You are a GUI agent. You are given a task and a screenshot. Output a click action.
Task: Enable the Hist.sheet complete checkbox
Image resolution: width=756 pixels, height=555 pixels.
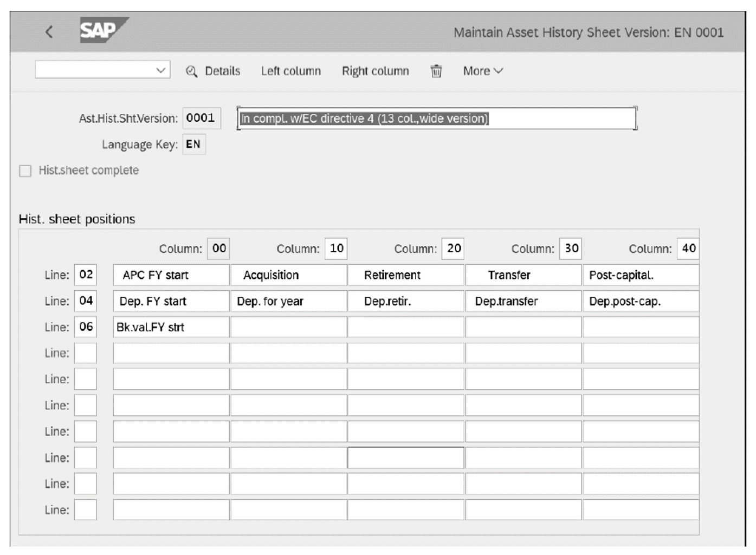(24, 170)
